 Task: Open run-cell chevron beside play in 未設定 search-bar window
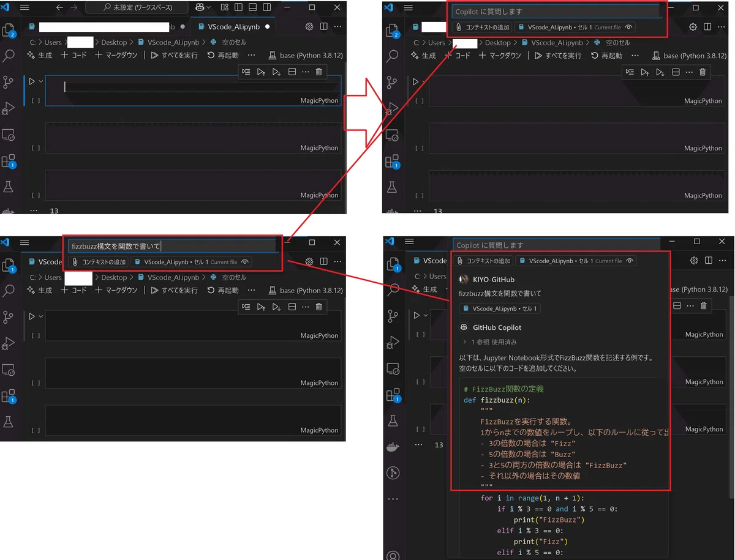point(40,81)
